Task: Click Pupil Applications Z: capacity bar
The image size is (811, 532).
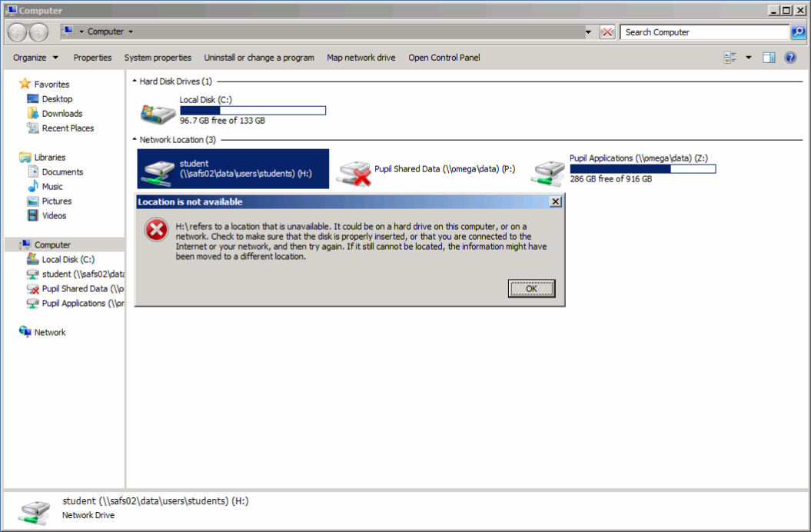Action: pos(643,168)
